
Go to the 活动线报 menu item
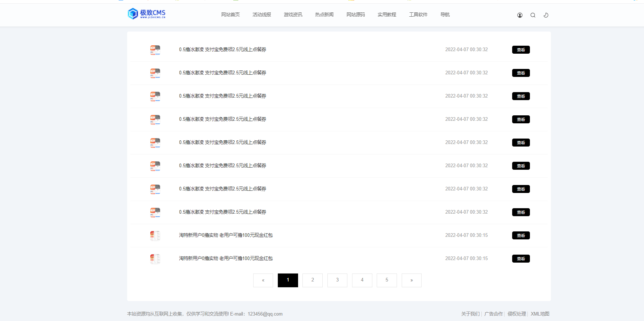262,15
